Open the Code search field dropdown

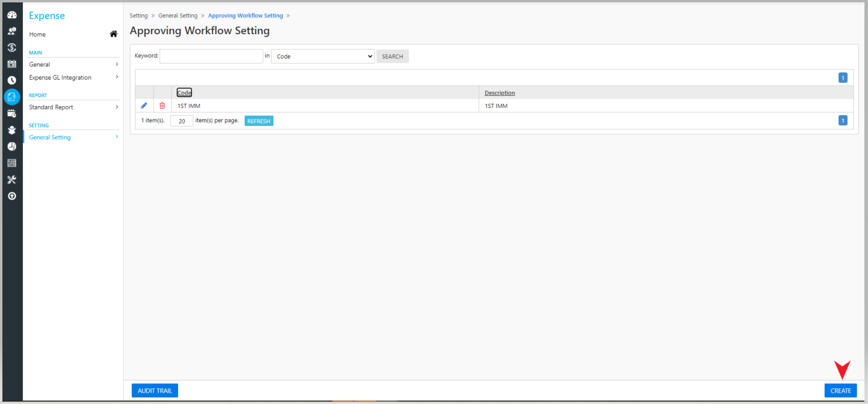coord(323,56)
